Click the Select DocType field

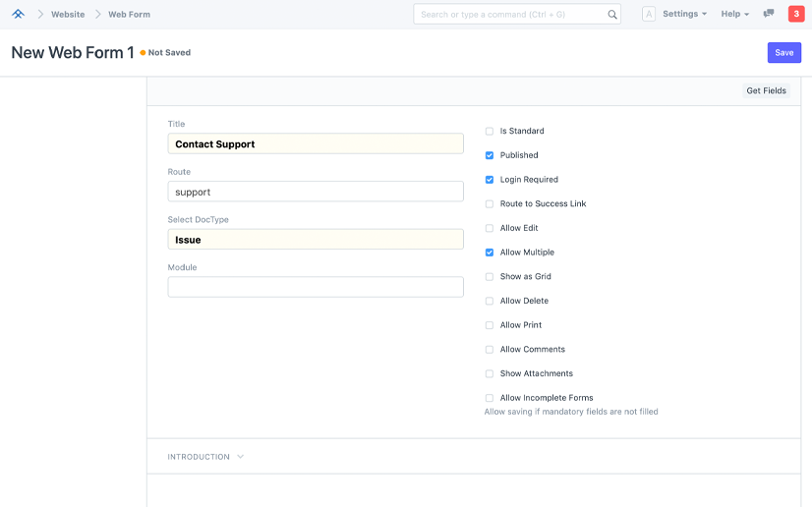(316, 240)
